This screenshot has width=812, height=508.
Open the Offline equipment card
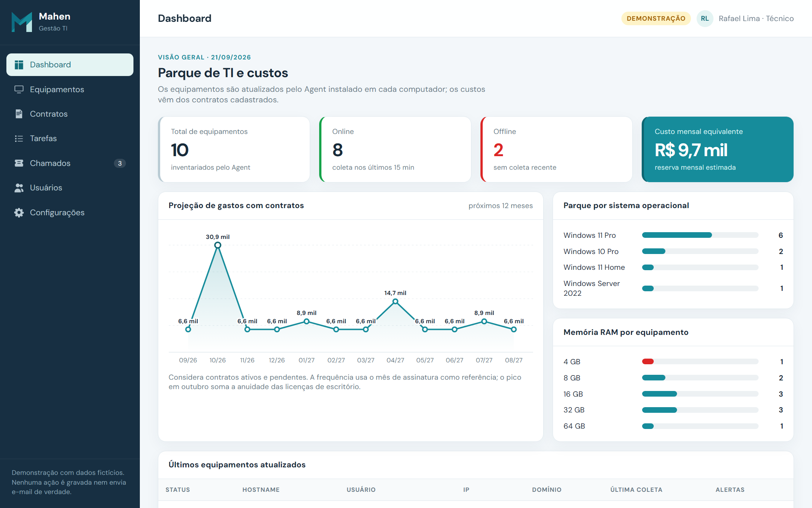[557, 149]
